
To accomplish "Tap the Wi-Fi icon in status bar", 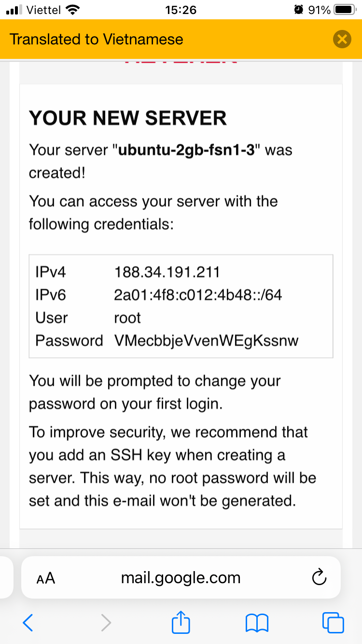I will (72, 10).
